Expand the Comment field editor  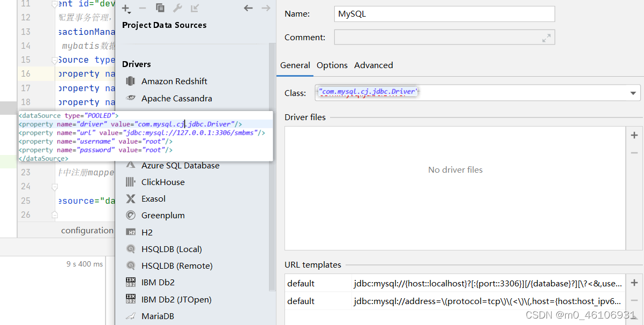(546, 37)
